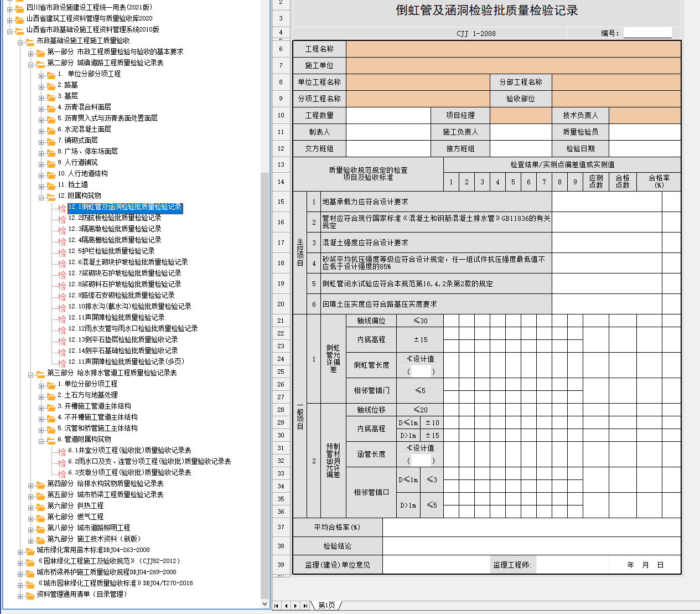Click the down arrow of the tree panel scrollbar
The image size is (700, 614).
[x=265, y=604]
